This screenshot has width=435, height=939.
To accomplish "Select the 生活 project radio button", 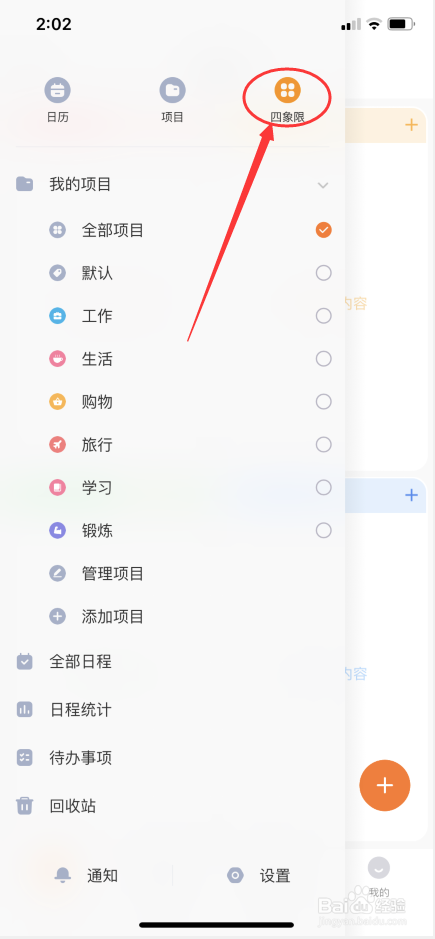I will 324,359.
